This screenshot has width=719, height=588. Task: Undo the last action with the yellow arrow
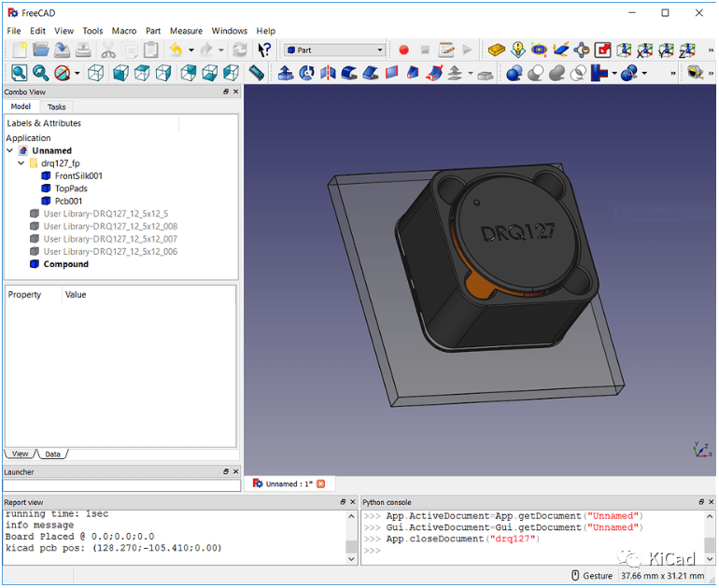point(176,50)
